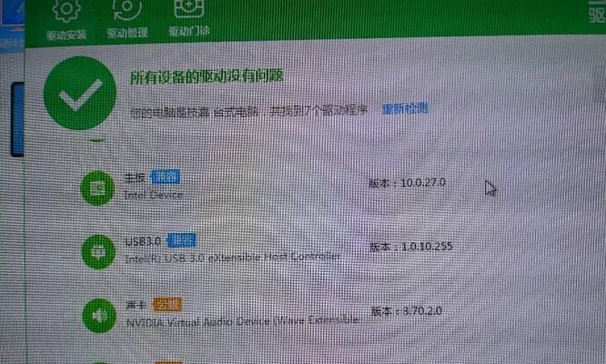Click the version 10.0.27.0 text

pyautogui.click(x=407, y=182)
